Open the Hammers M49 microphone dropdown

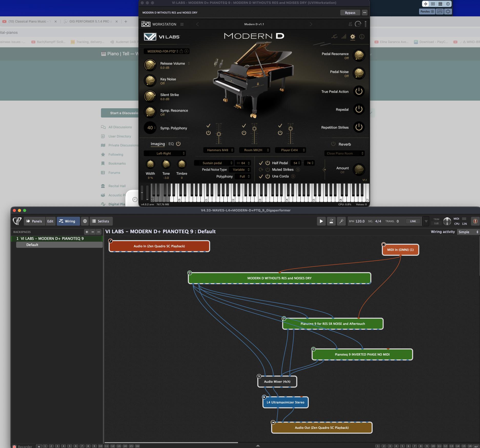tap(219, 150)
